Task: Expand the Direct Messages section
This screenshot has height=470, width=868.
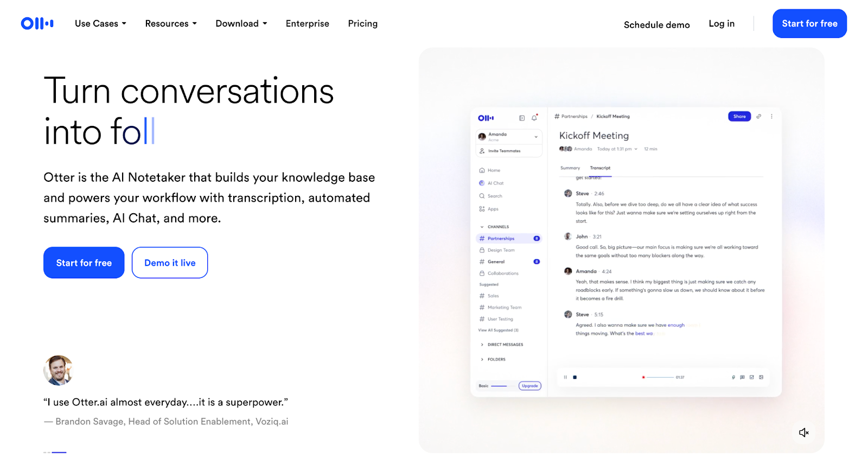Action: pos(505,345)
